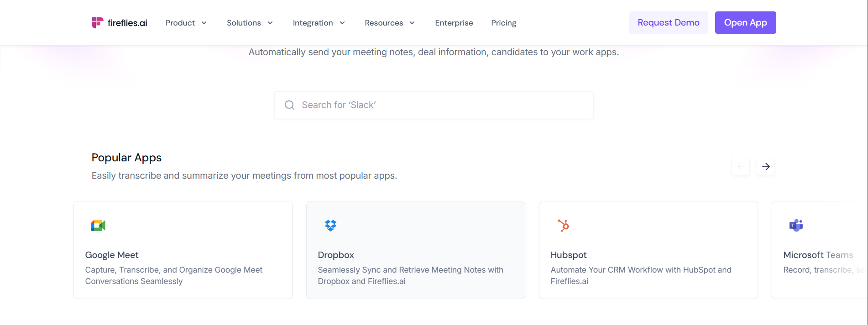Click the Open App button
Viewport: 868px width, 325px height.
pyautogui.click(x=746, y=22)
